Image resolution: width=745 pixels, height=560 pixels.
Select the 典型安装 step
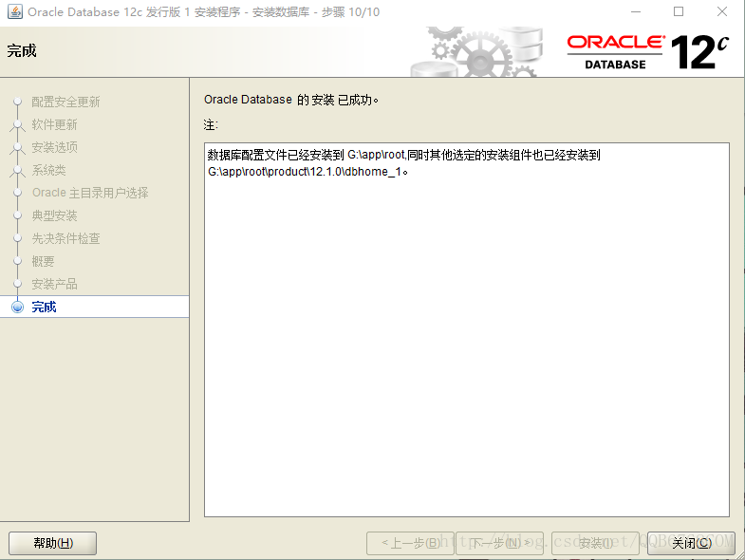(54, 215)
